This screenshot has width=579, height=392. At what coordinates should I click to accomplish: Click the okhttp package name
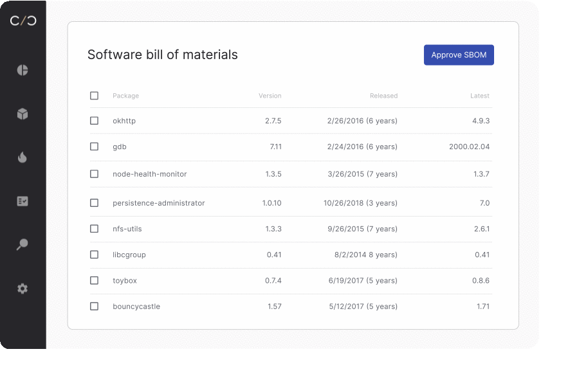click(124, 121)
